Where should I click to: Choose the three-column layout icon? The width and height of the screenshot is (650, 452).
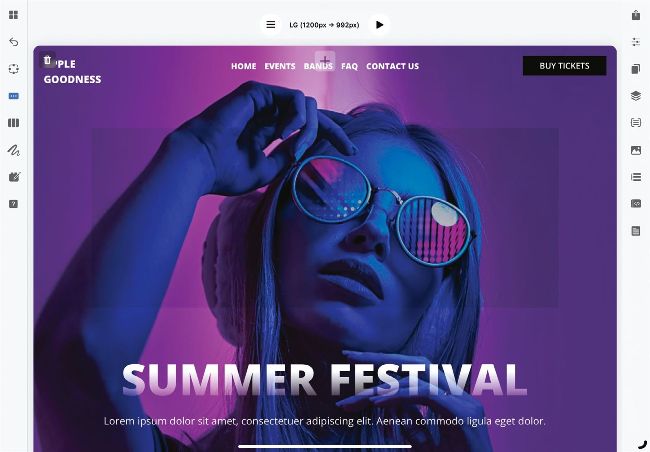click(x=13, y=123)
